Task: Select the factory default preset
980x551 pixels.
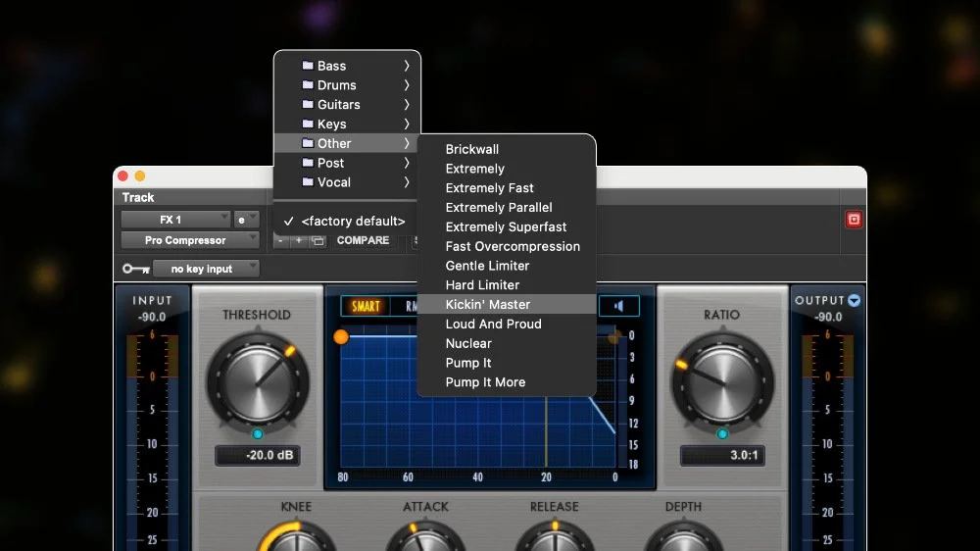Action: pos(347,221)
